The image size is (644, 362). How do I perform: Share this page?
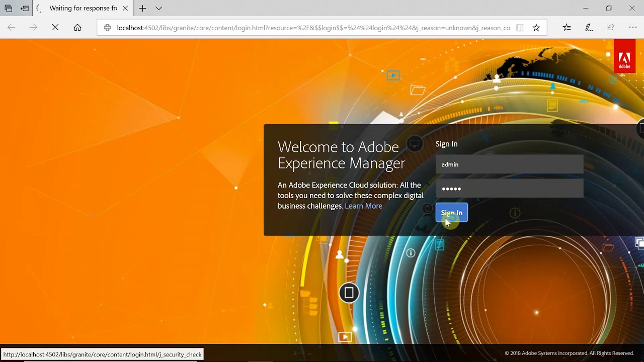pyautogui.click(x=610, y=28)
